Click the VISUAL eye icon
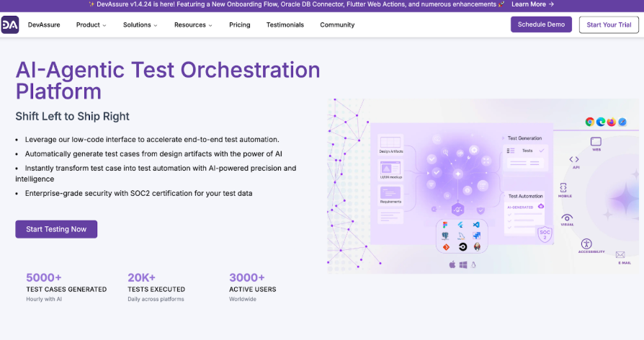Image resolution: width=644 pixels, height=340 pixels. [567, 218]
